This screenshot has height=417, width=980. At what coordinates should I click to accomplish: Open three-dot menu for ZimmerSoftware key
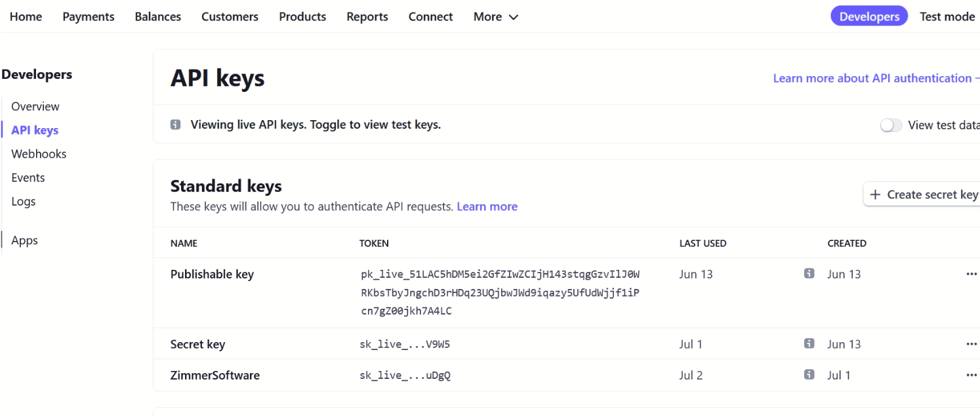click(x=971, y=375)
